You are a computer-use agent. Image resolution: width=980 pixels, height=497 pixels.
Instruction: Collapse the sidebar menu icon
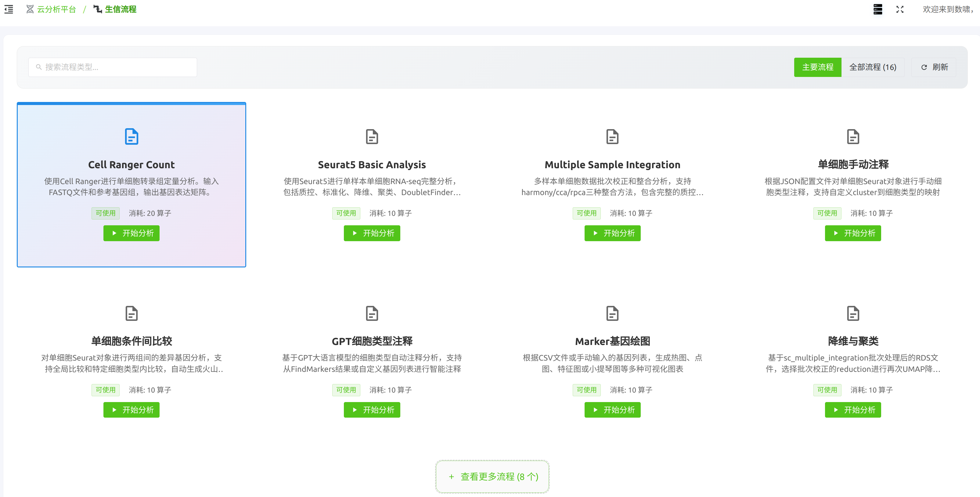[x=8, y=9]
